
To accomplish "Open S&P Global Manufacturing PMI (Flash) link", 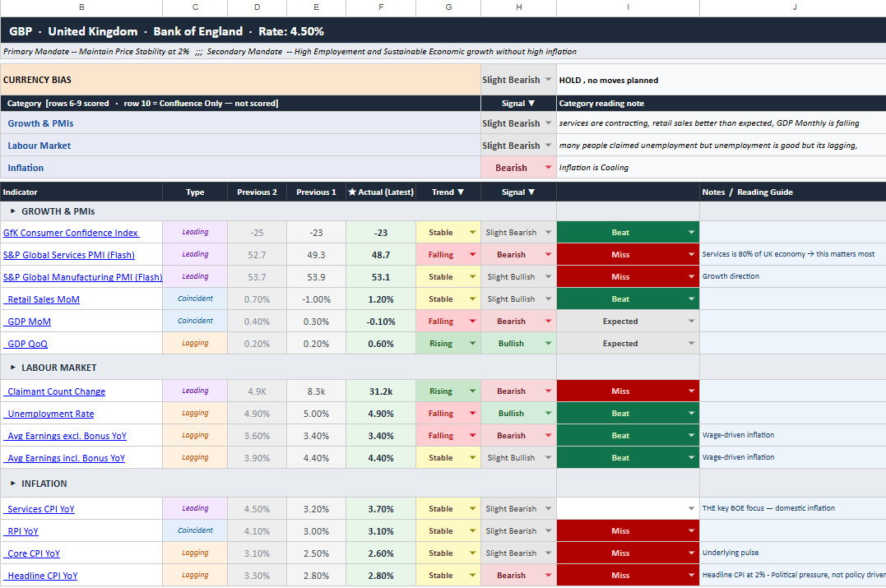I will click(x=82, y=277).
